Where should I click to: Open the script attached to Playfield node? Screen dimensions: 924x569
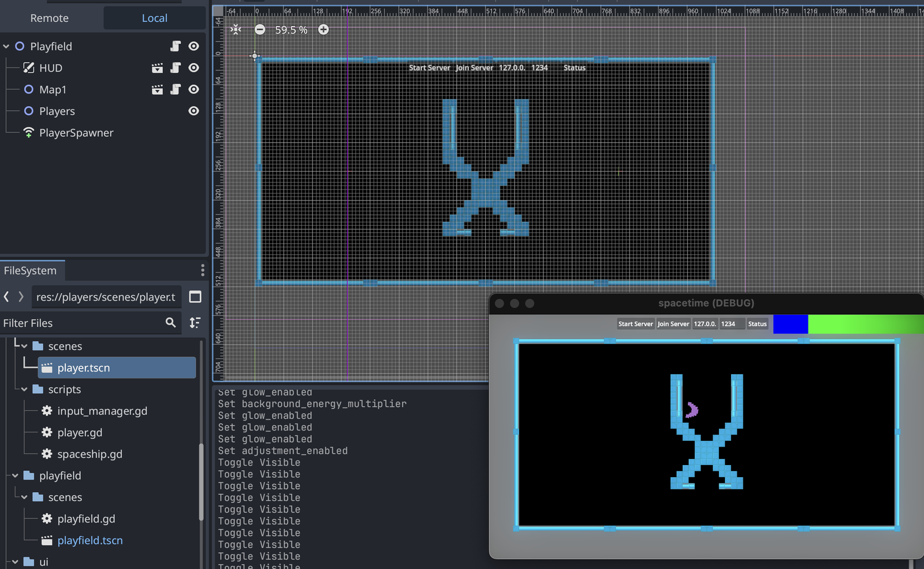[x=176, y=46]
